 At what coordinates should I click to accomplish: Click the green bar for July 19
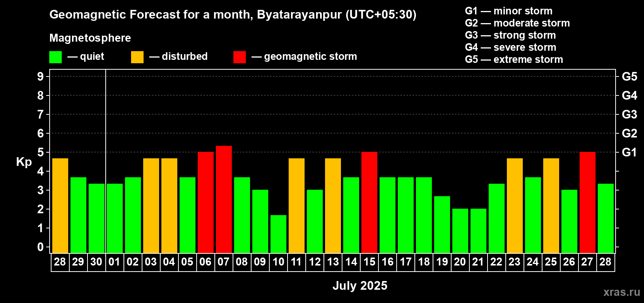pos(442,225)
